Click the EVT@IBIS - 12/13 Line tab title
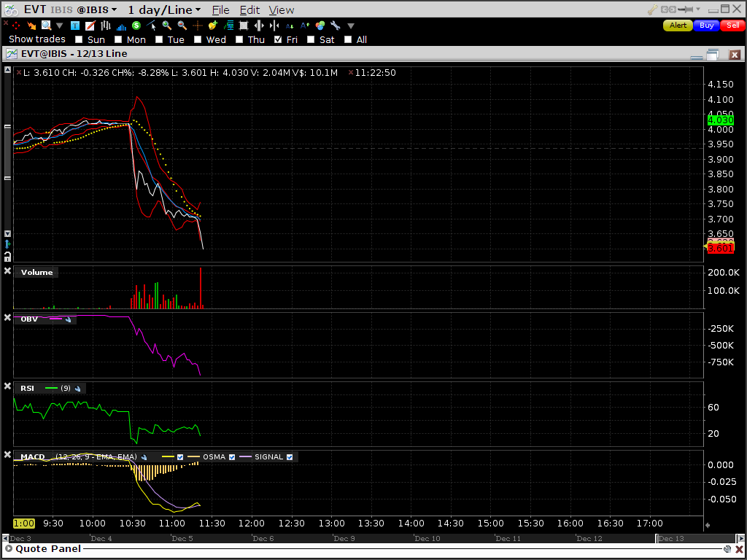 (x=74, y=54)
